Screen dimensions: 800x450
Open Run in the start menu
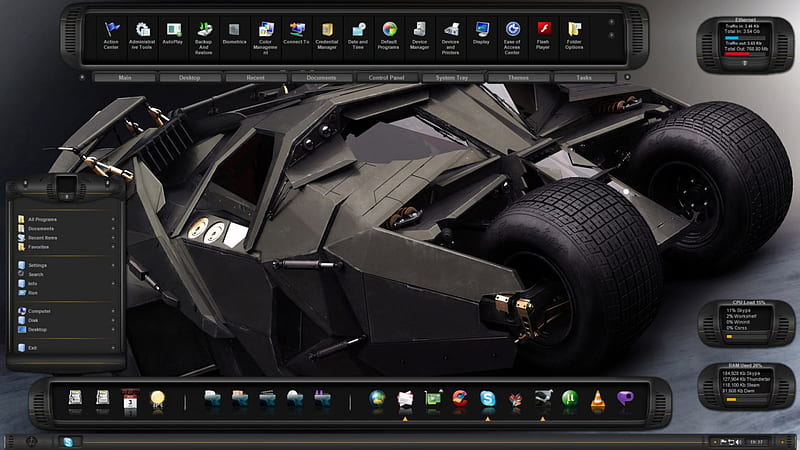point(66,293)
